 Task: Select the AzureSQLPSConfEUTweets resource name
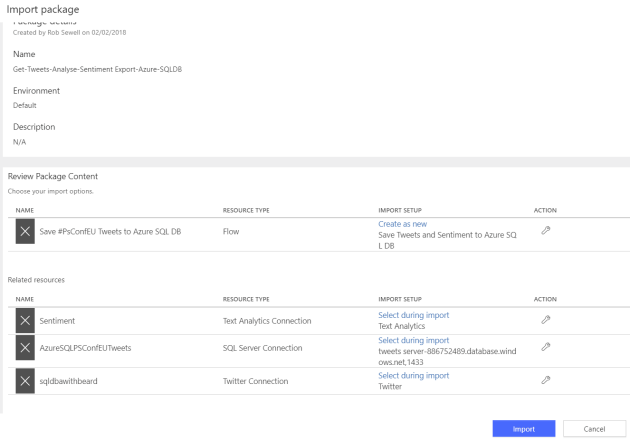(88, 347)
